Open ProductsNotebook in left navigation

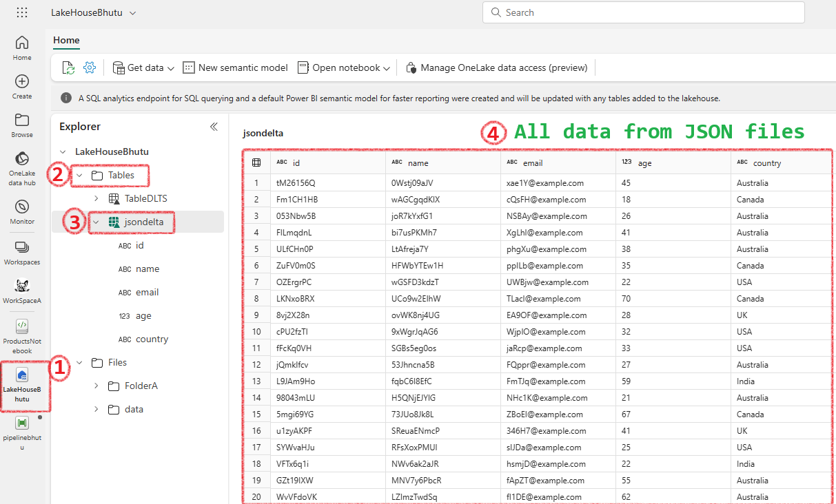22,336
